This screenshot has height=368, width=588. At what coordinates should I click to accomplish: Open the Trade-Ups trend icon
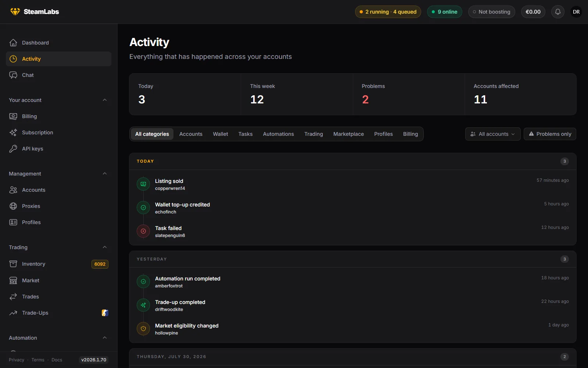13,313
